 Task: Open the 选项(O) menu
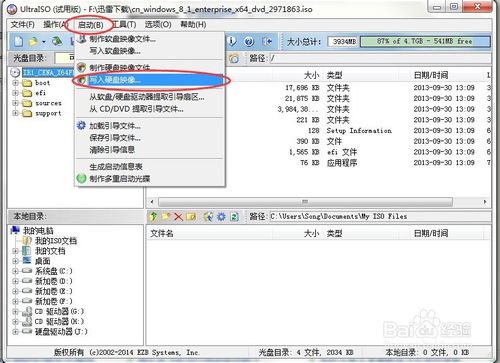(158, 24)
